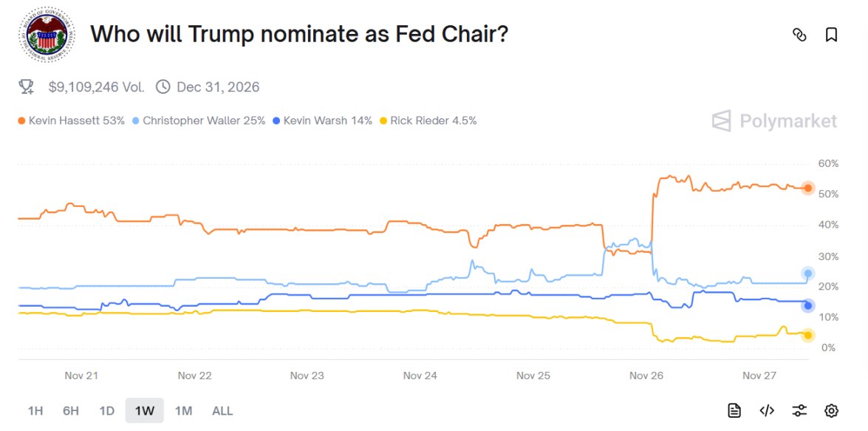Open the document icon below chart
868x431 pixels.
pos(734,411)
